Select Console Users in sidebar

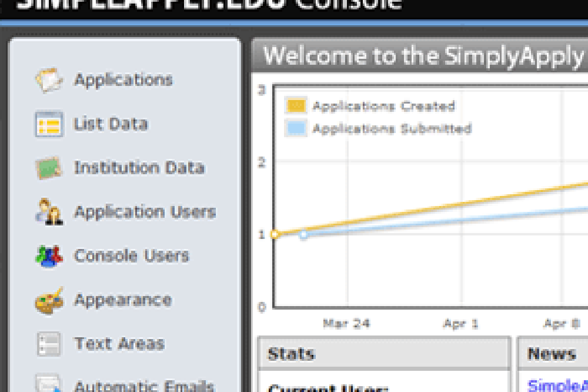132,256
